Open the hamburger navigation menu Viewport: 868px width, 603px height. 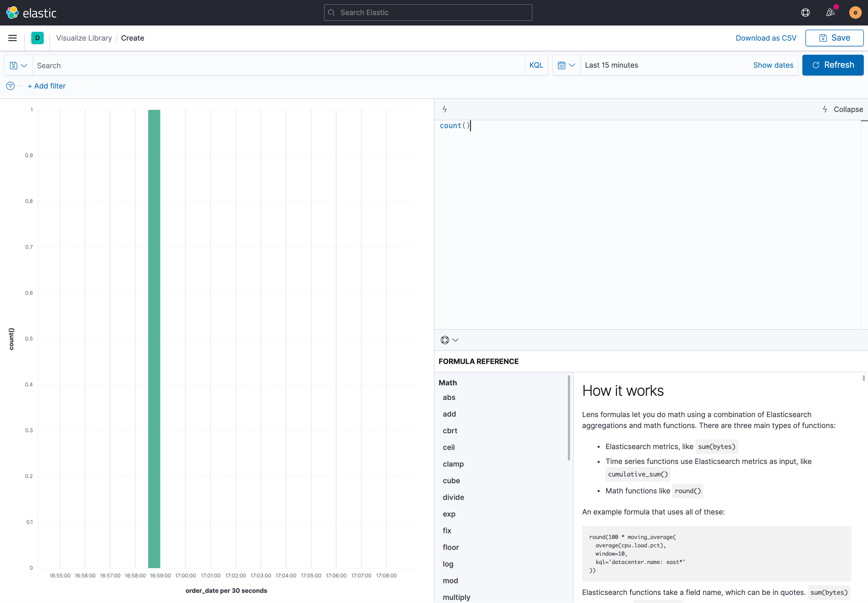click(13, 38)
